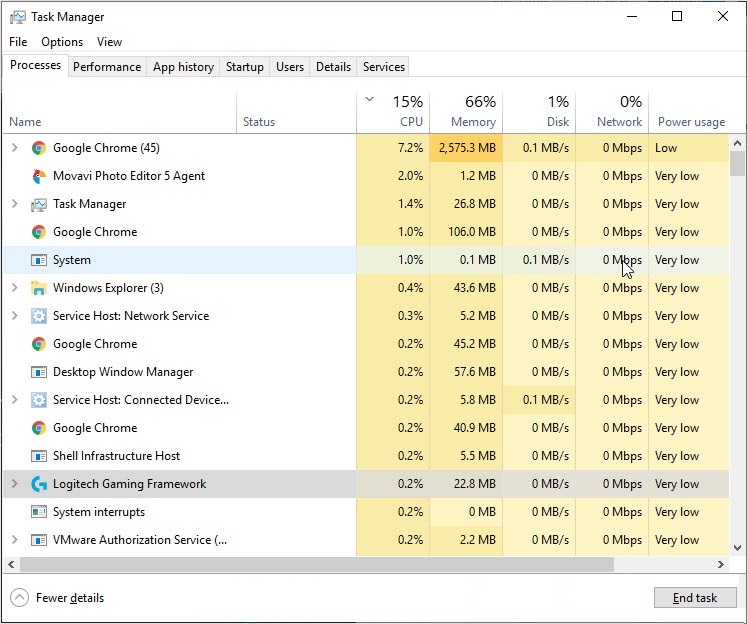Open the File menu

click(18, 42)
